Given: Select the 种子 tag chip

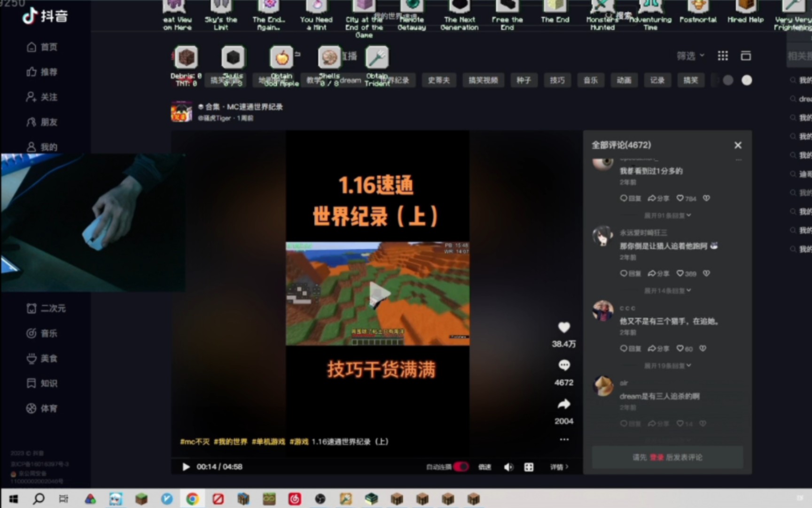Looking at the screenshot, I should tap(523, 80).
